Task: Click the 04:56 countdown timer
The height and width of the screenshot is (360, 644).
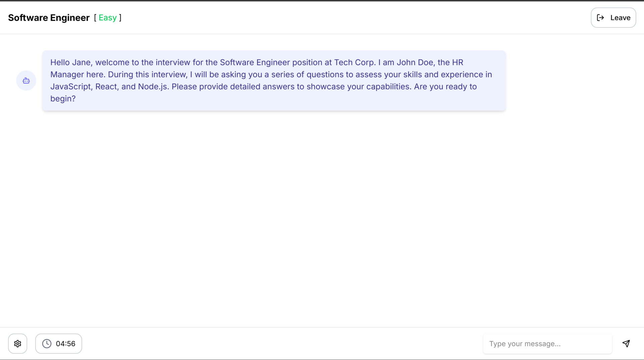Action: (59, 344)
